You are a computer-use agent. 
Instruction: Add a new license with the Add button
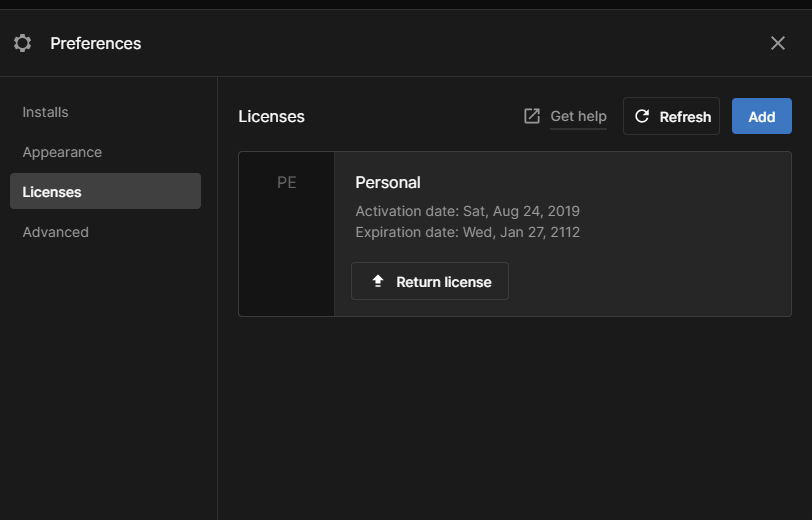pyautogui.click(x=762, y=116)
